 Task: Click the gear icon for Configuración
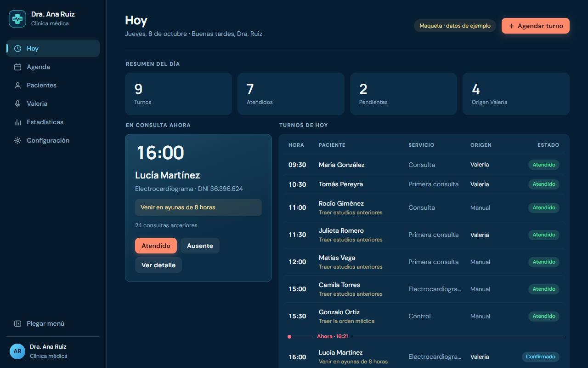(17, 140)
